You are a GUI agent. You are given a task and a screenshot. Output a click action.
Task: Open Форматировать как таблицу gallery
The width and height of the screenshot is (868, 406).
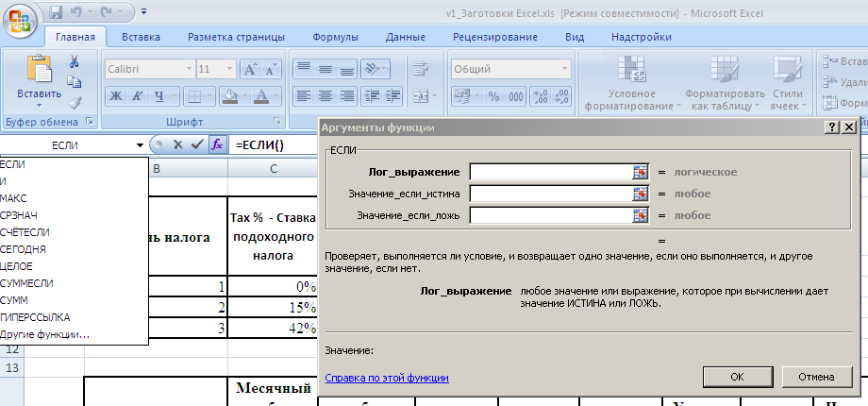(725, 83)
